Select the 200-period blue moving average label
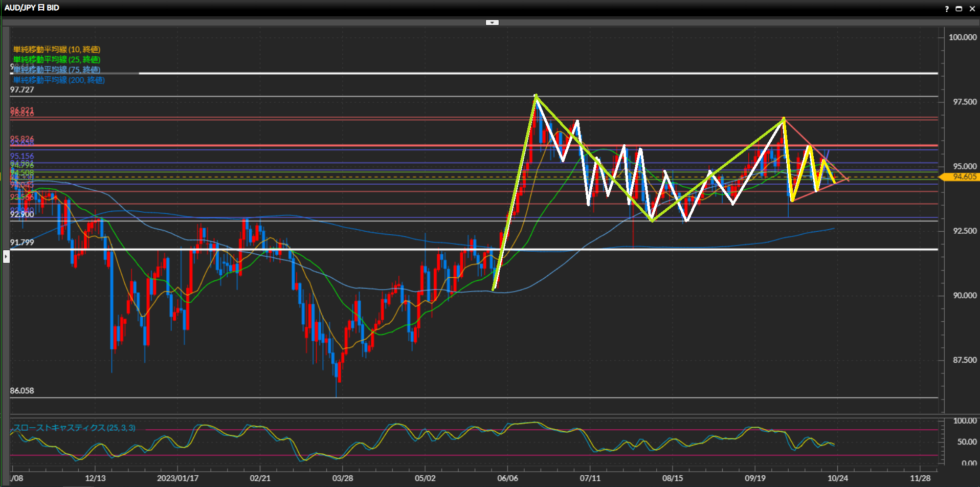The image size is (980, 487). click(59, 80)
